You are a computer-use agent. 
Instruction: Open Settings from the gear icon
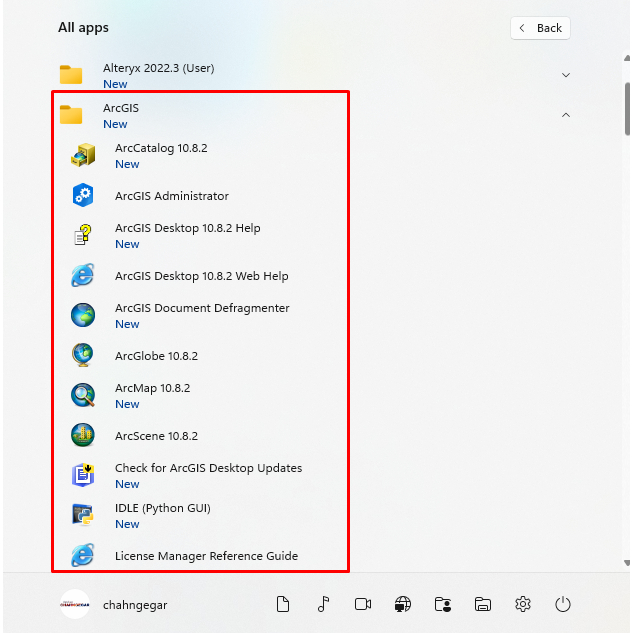(x=523, y=604)
